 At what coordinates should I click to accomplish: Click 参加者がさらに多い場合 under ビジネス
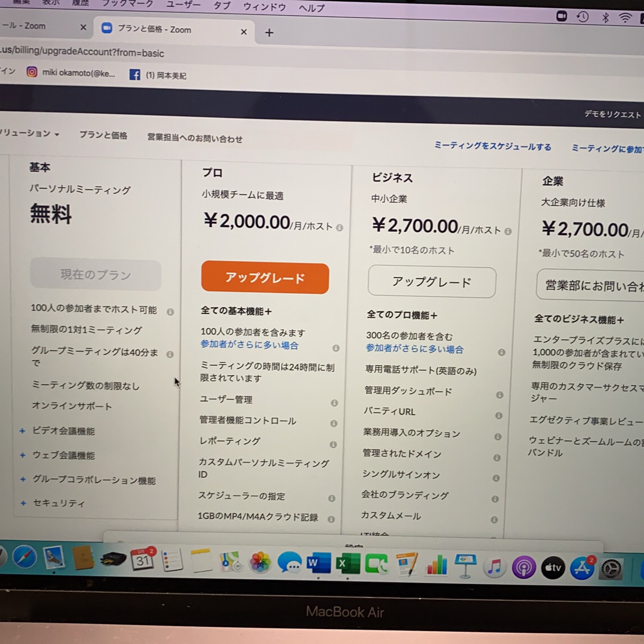coord(415,349)
